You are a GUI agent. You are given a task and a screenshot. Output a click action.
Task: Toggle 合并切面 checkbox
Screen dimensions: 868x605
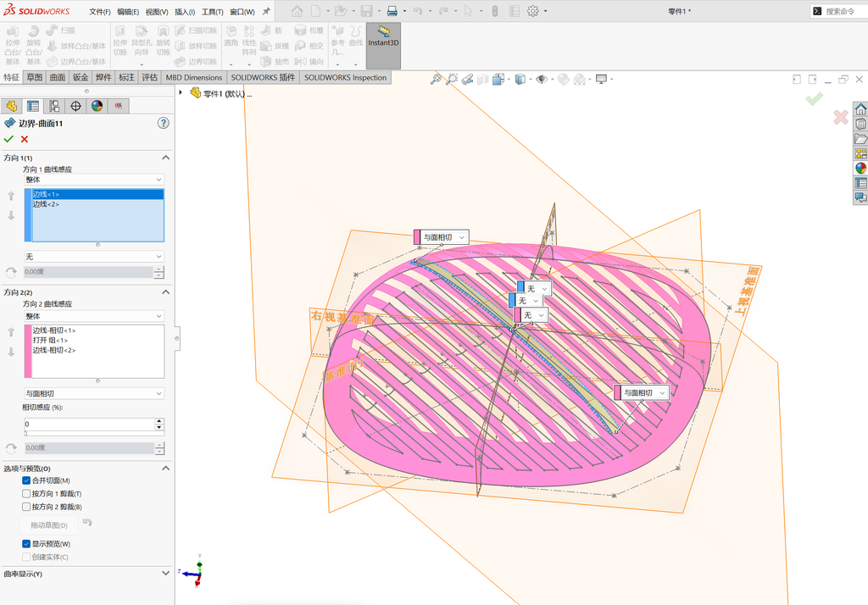[26, 480]
